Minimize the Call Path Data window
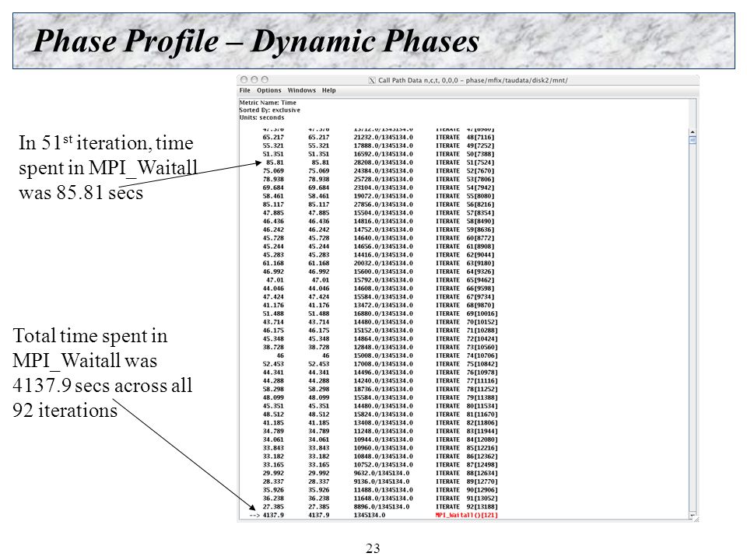This screenshot has height=560, width=747. tap(254, 80)
